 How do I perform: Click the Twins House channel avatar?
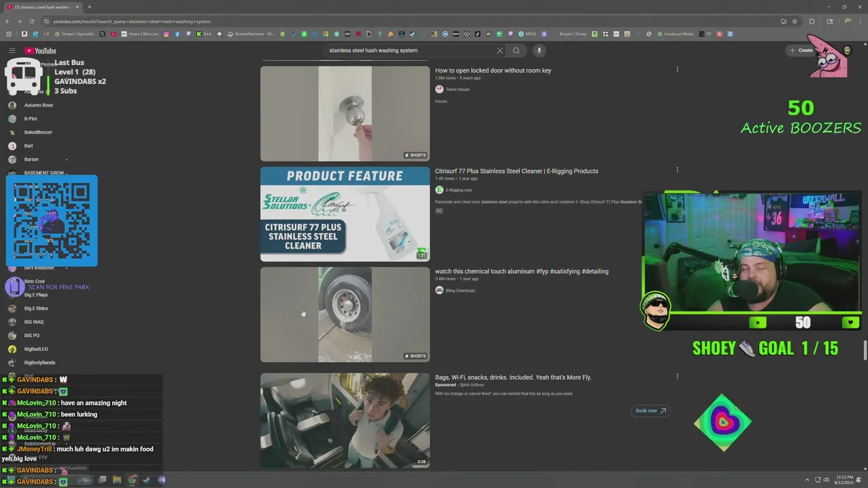click(439, 89)
